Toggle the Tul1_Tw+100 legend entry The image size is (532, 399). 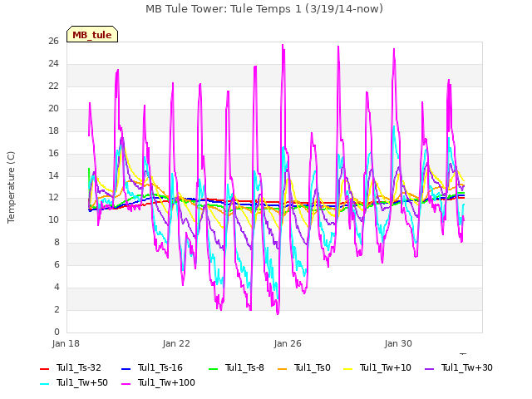pyautogui.click(x=158, y=382)
